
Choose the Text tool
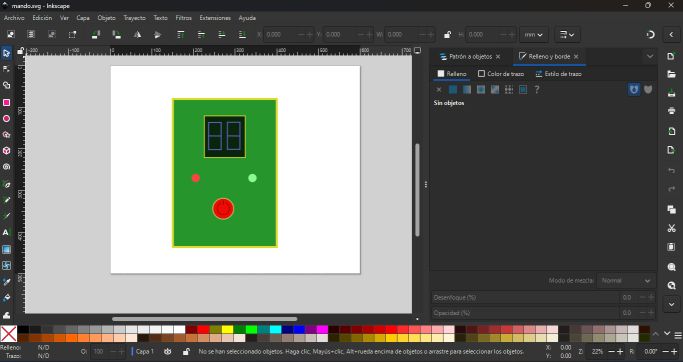coord(6,233)
